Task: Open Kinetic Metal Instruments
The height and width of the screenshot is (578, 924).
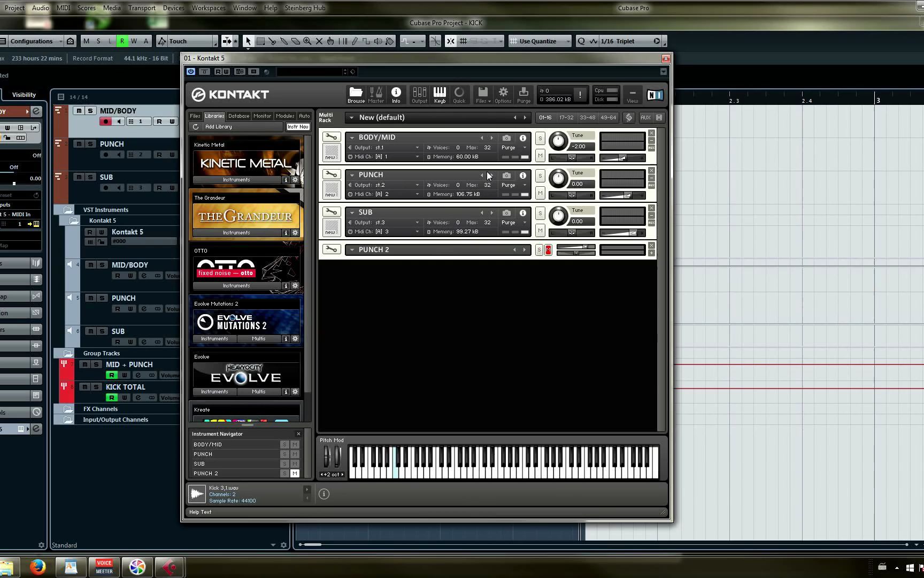Action: click(x=236, y=180)
